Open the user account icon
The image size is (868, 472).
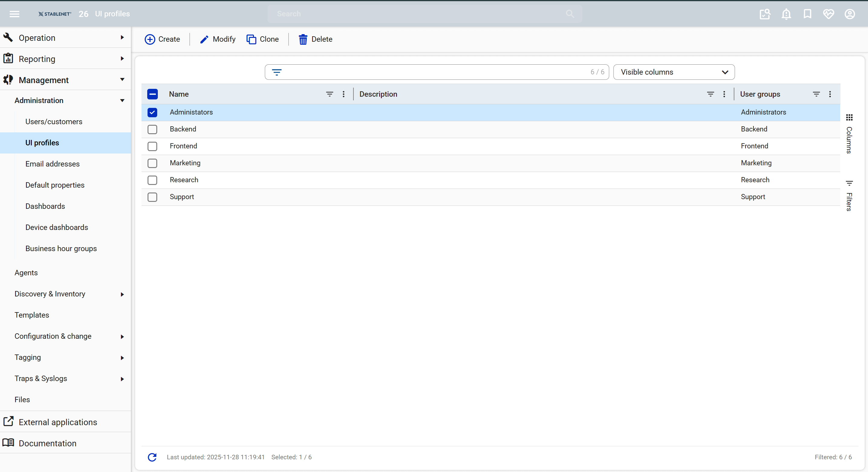click(850, 14)
